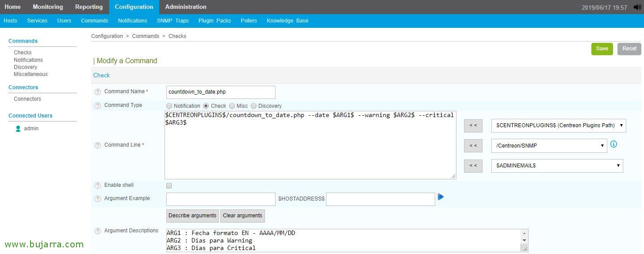644x254 pixels.
Task: Open the $ADMINEMAIL$ macro dropdown
Action: [x=557, y=166]
